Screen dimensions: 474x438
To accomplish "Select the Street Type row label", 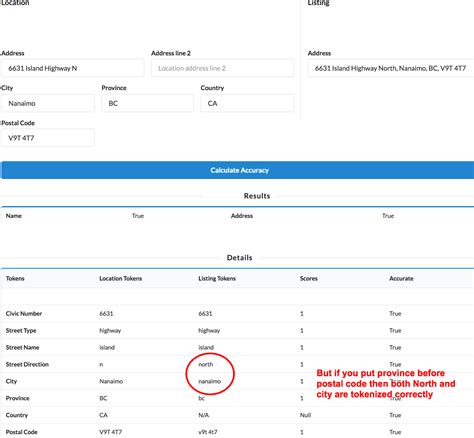I will tap(21, 331).
